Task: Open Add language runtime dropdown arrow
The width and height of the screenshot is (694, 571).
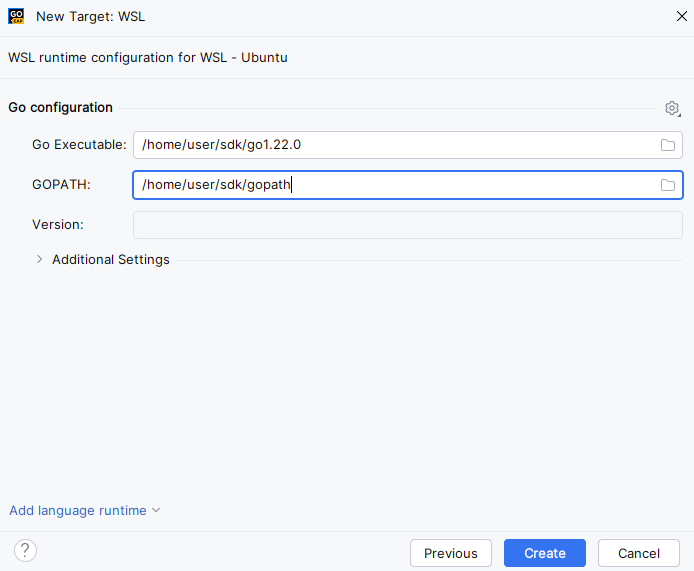Action: click(156, 511)
